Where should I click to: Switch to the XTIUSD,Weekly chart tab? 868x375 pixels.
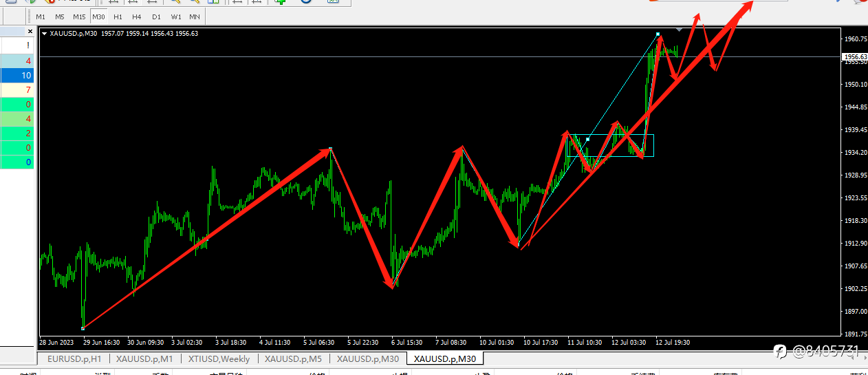click(x=219, y=358)
